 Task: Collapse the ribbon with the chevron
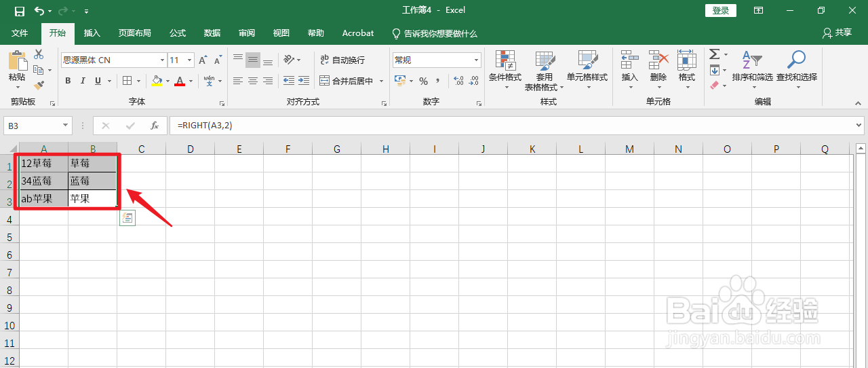pos(857,103)
